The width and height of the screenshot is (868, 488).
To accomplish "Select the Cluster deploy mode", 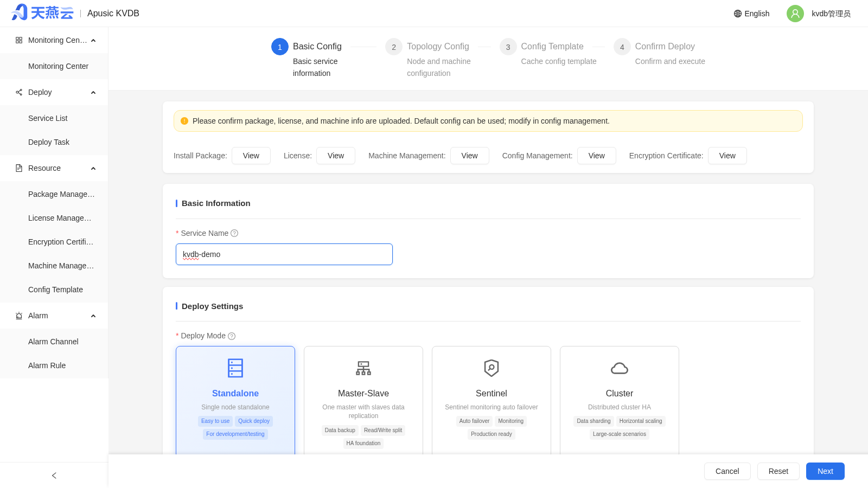I will click(x=620, y=400).
